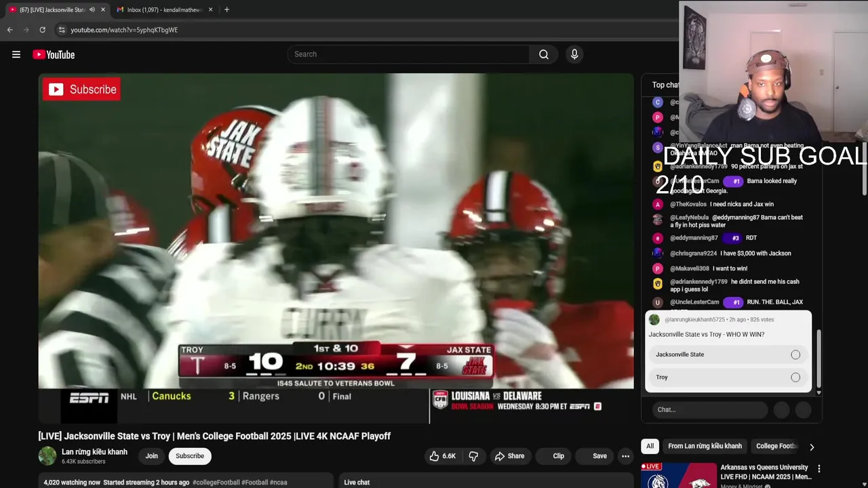Go forward with the browser forward arrow
The width and height of the screenshot is (868, 488).
pyautogui.click(x=26, y=30)
